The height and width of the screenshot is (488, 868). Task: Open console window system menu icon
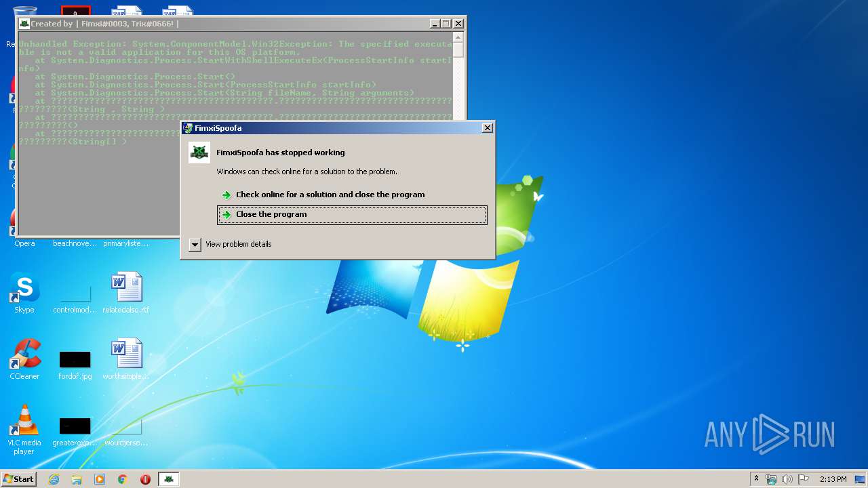pyautogui.click(x=24, y=24)
